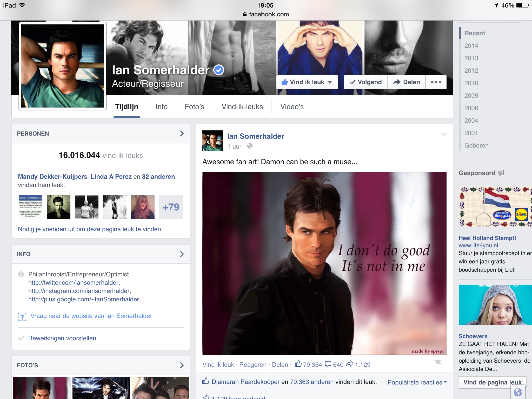Click the red-haired woman friend thumbnail
Image resolution: width=532 pixels, height=399 pixels.
coord(143,207)
